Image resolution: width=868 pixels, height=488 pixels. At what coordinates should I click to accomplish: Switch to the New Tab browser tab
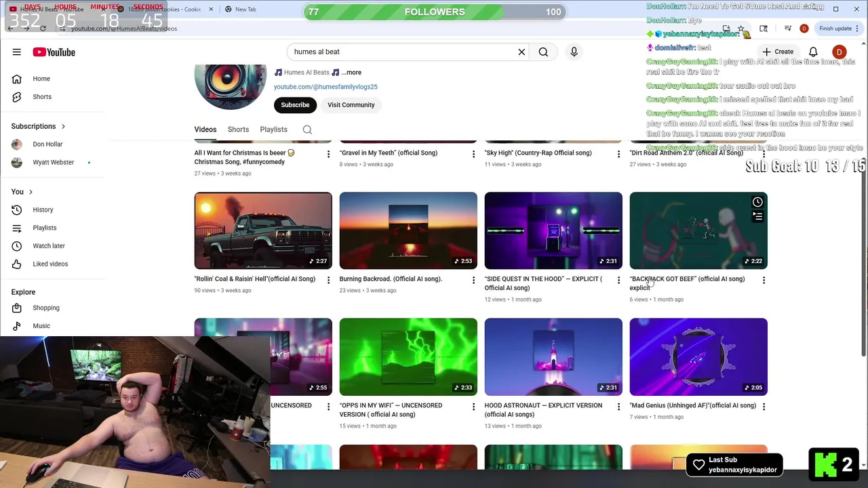pos(245,9)
